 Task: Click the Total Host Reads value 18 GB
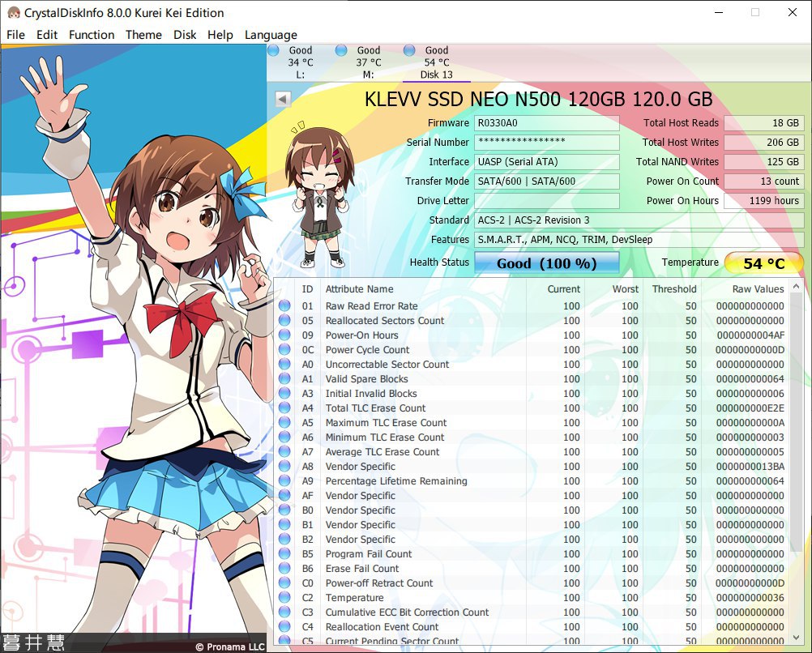764,123
